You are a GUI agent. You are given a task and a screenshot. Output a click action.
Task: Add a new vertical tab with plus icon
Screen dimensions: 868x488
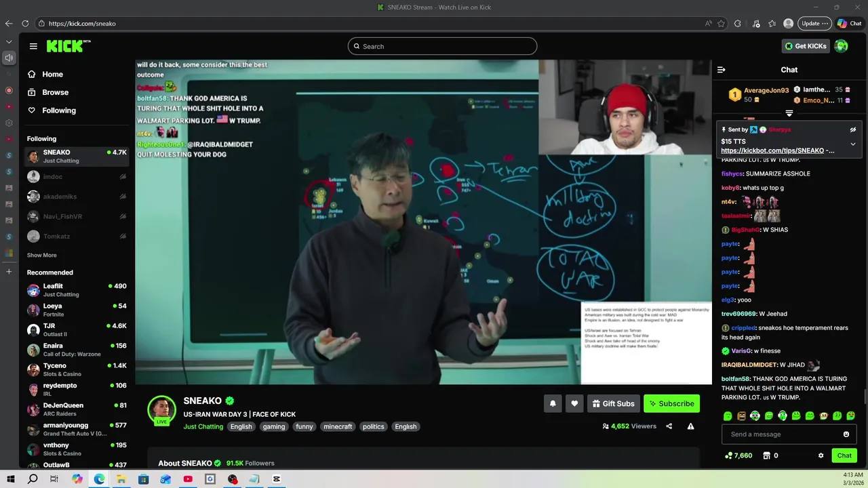[9, 272]
